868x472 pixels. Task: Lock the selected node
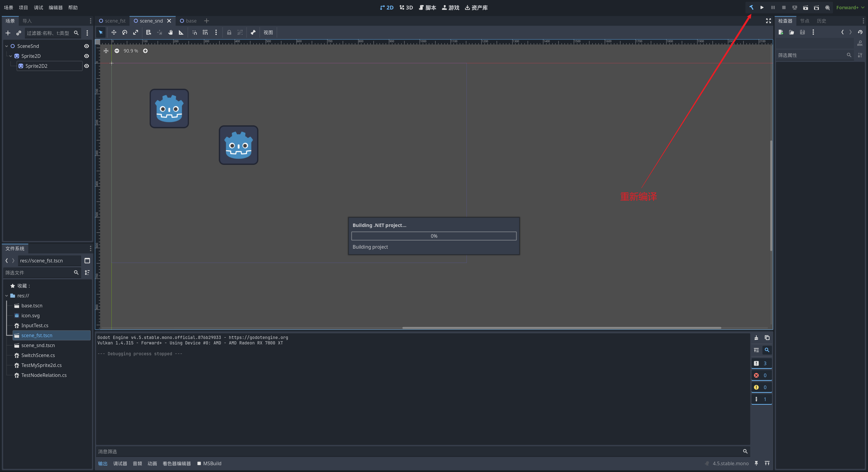pyautogui.click(x=229, y=32)
